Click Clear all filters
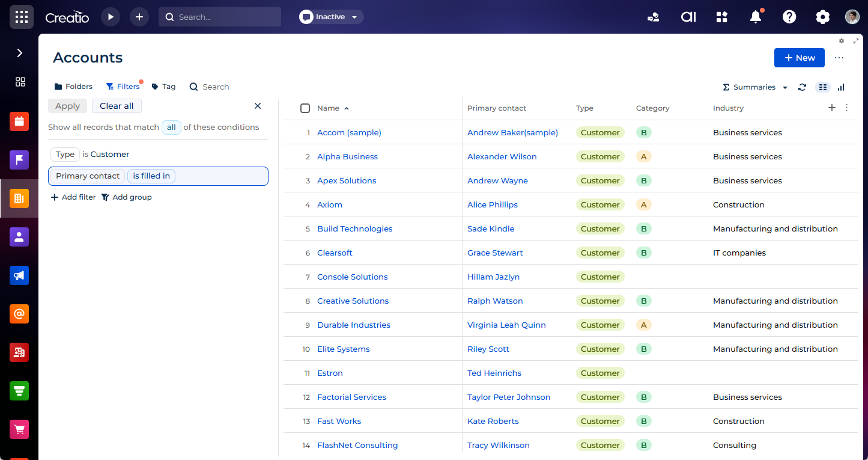This screenshot has width=868, height=460. tap(117, 106)
